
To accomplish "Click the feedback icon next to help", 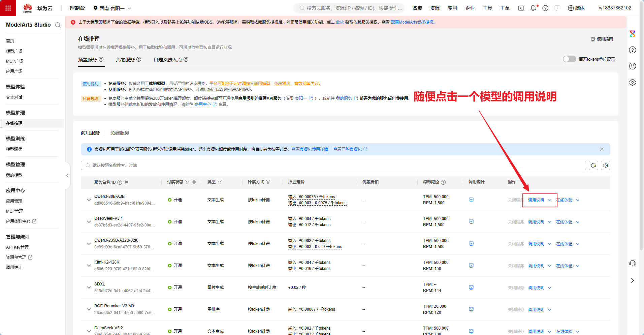I will pos(557,8).
